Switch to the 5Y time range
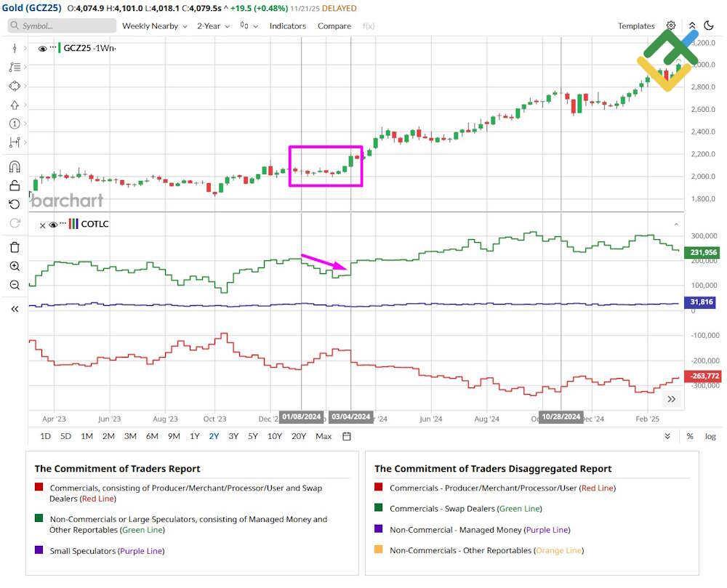Viewport: 727px width, 588px height. [252, 436]
